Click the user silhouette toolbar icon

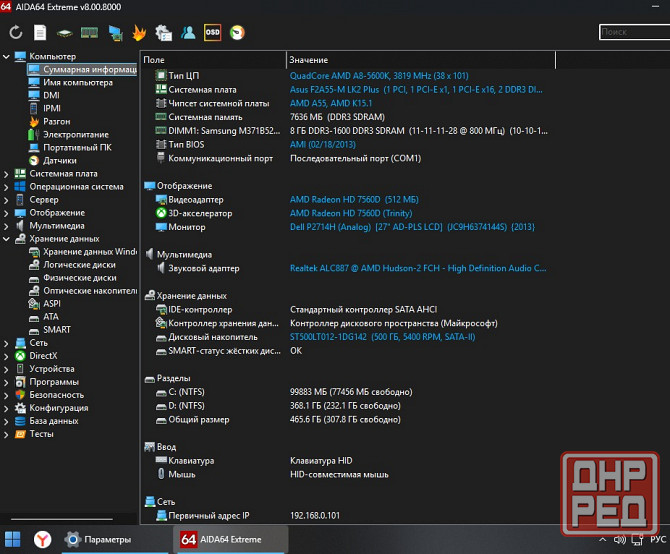tap(188, 33)
